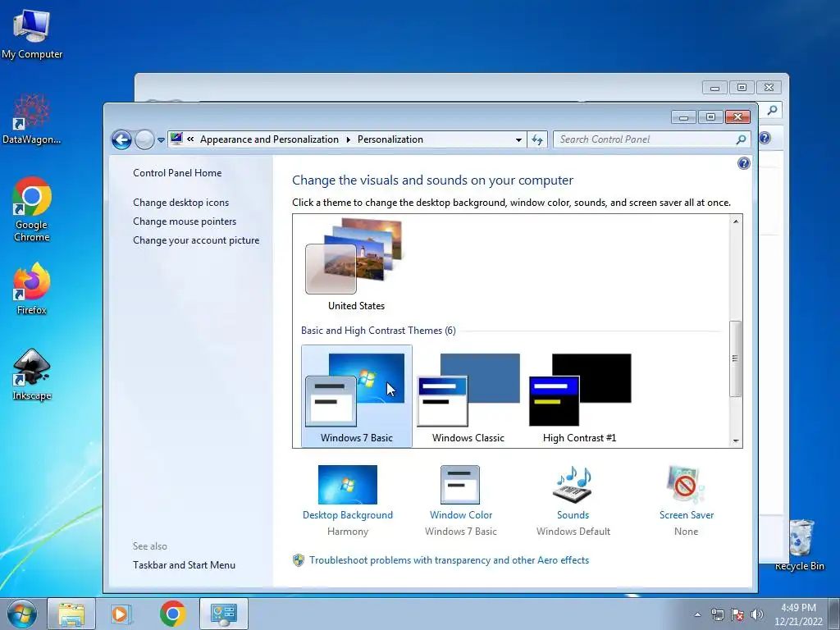Select the Control Panel taskbar button
840x630 pixels.
pos(223,614)
